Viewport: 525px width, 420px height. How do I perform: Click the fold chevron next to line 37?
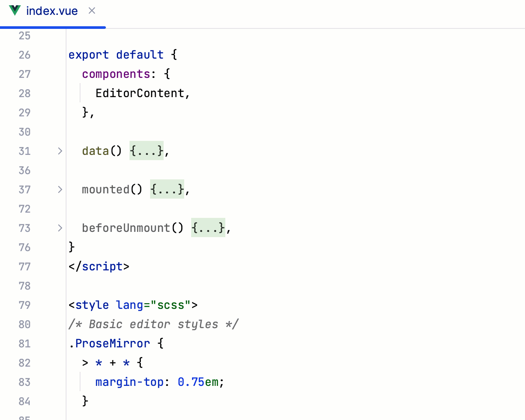tap(59, 189)
